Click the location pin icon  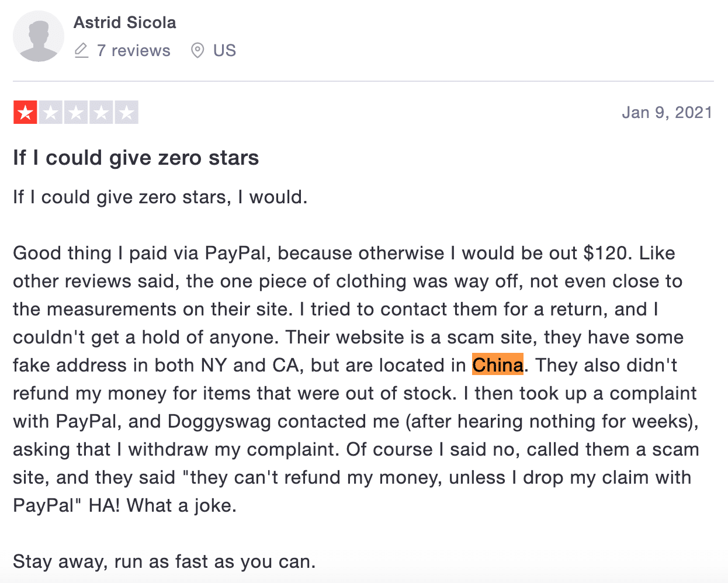pyautogui.click(x=197, y=51)
